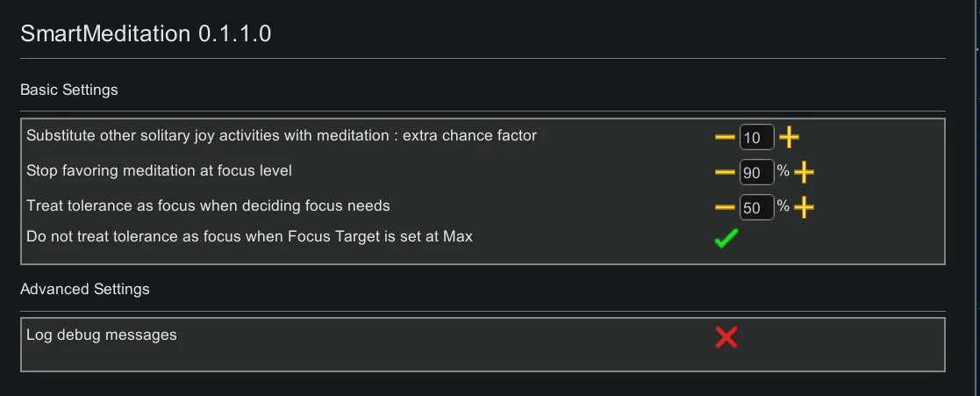Enable Log debug messages red X toggle
The image size is (980, 396).
tap(726, 336)
